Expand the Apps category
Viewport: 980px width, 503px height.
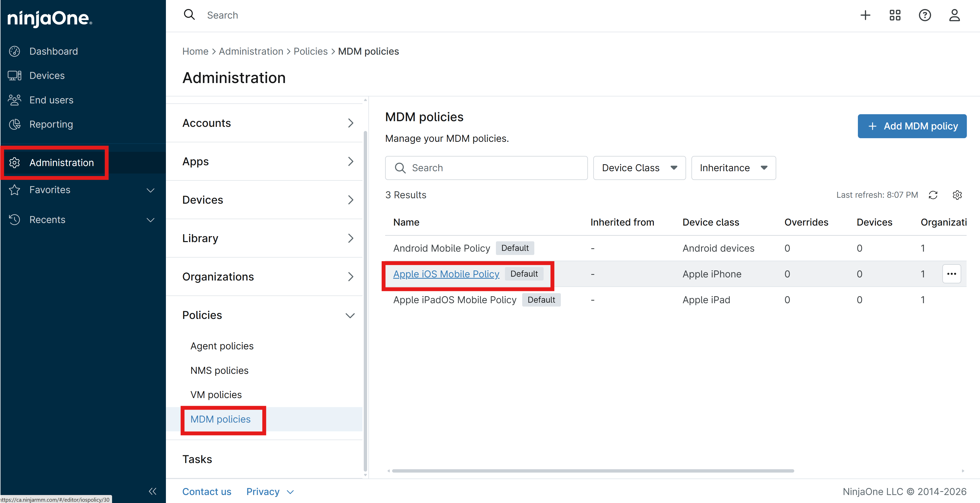264,161
